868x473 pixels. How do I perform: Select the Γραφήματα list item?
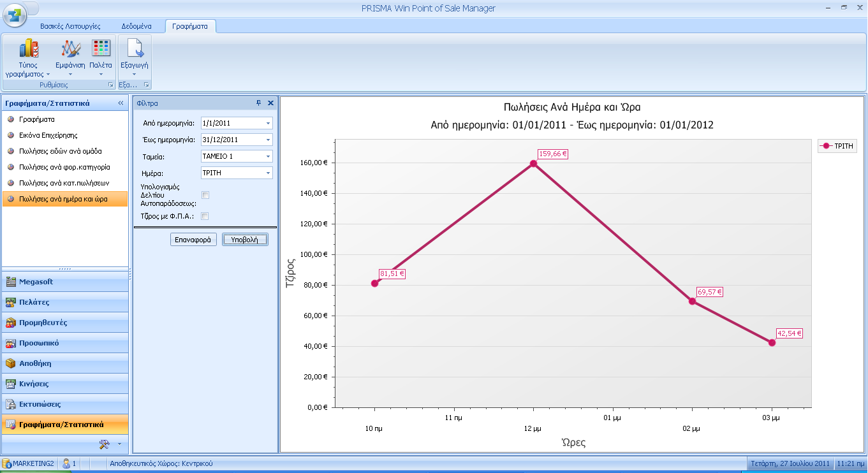(65, 119)
